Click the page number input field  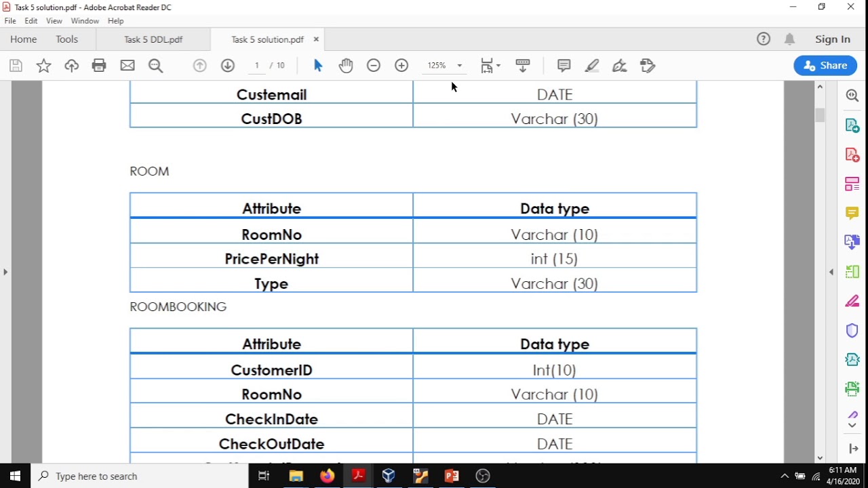pos(257,66)
